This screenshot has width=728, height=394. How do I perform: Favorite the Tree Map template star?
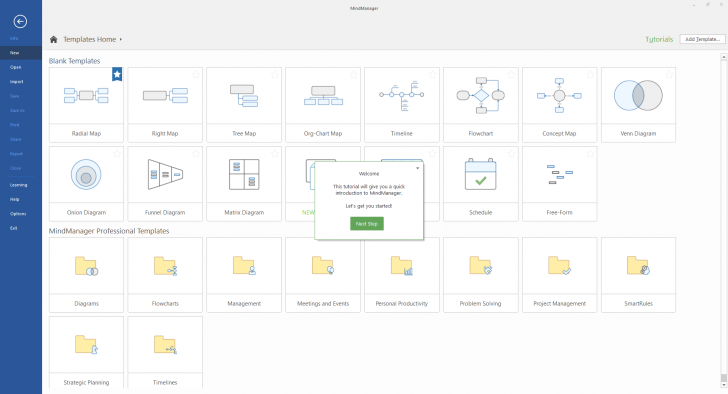tap(275, 74)
